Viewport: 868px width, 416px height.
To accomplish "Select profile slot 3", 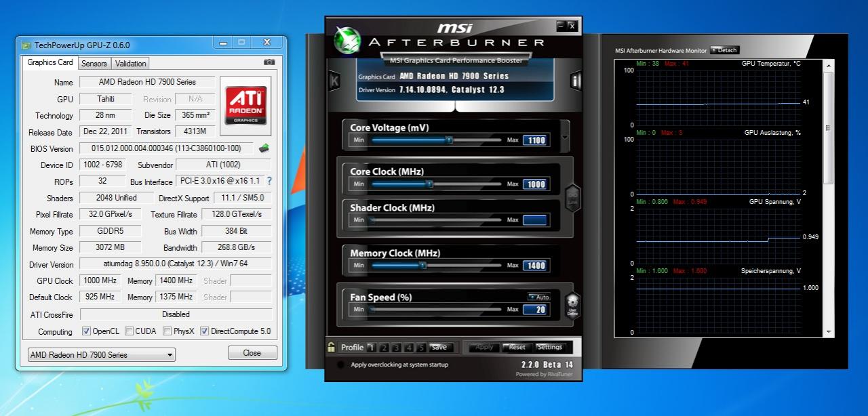I will pyautogui.click(x=397, y=348).
